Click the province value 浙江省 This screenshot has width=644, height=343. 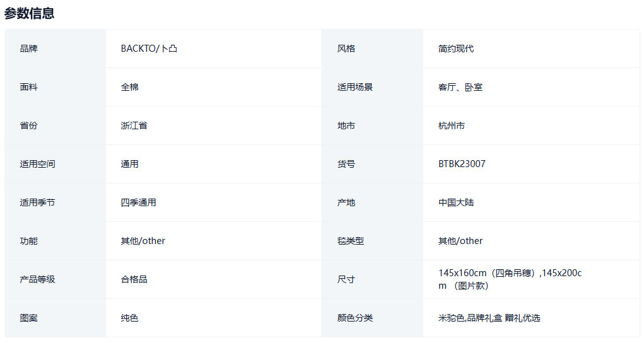click(x=134, y=125)
